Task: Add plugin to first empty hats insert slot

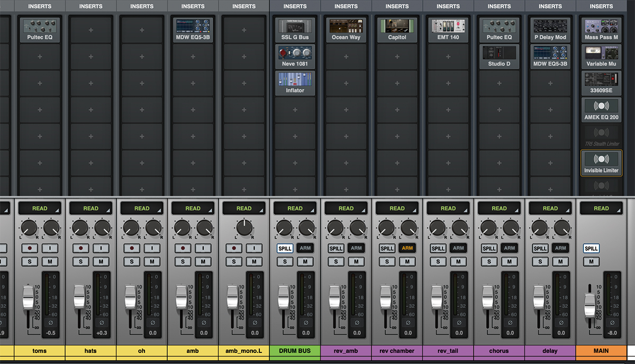Action: point(91,30)
